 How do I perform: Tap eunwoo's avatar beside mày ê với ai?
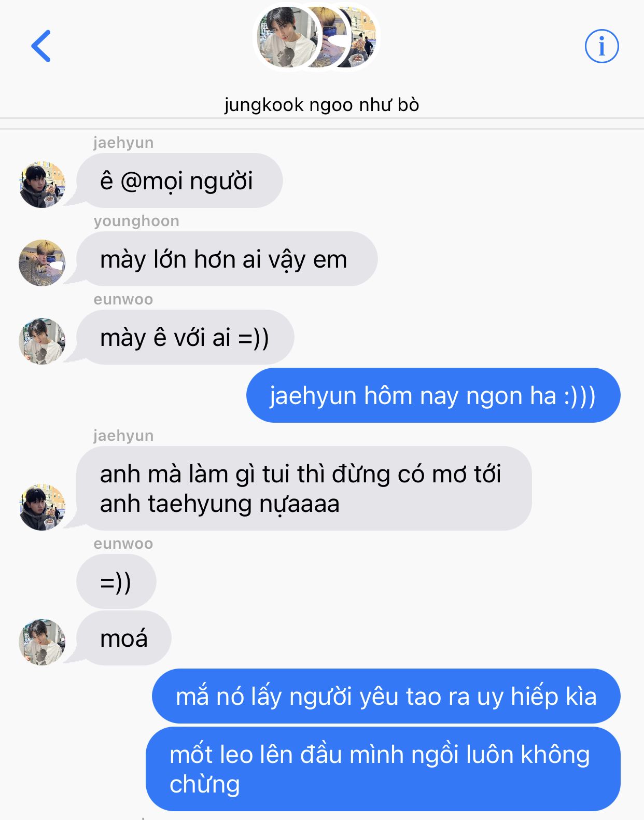pos(42,341)
